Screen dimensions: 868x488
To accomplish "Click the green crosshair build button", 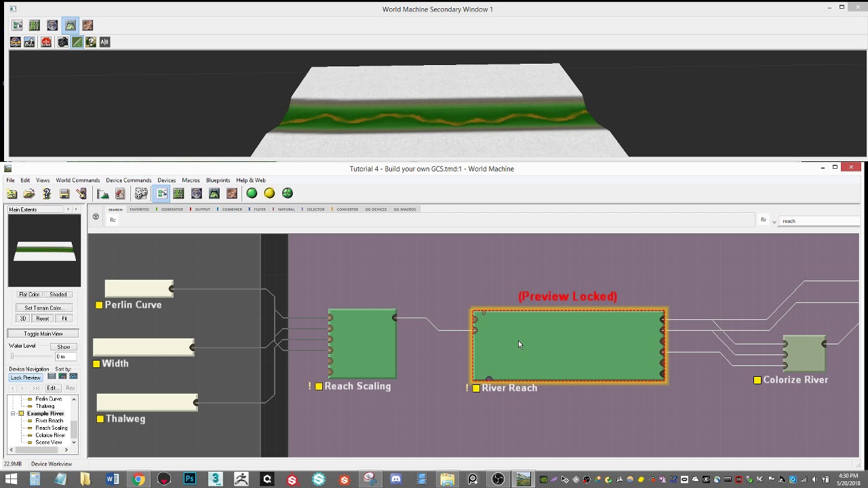I will (x=288, y=194).
